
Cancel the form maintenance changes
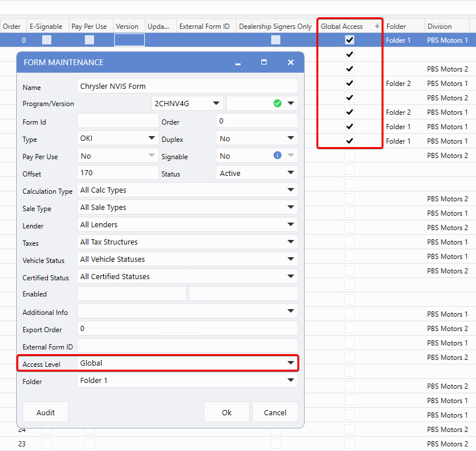point(275,412)
